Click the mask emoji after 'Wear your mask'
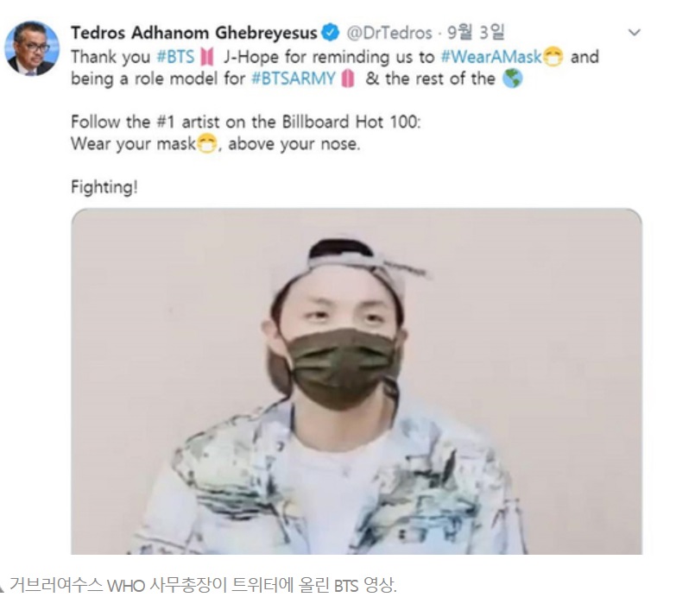The height and width of the screenshot is (616, 695). click(206, 144)
